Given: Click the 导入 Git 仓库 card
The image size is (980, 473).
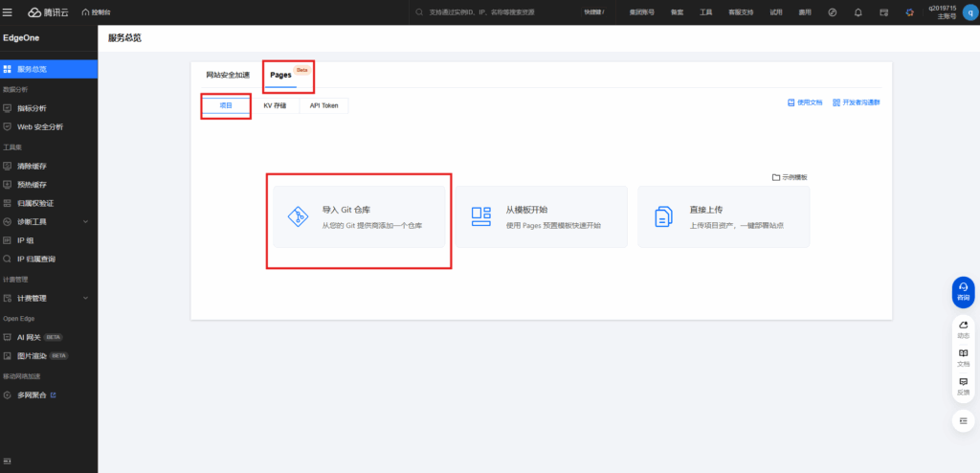Looking at the screenshot, I should [x=359, y=217].
